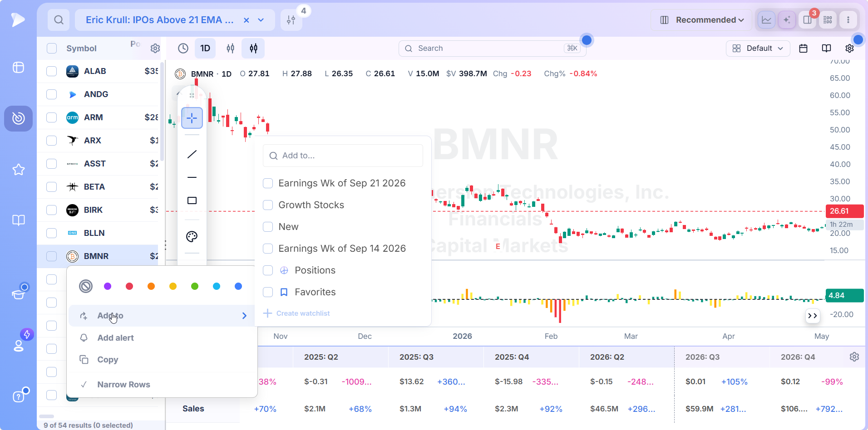The image size is (868, 430).
Task: Expand chart with double-chevron button
Action: pyautogui.click(x=813, y=316)
